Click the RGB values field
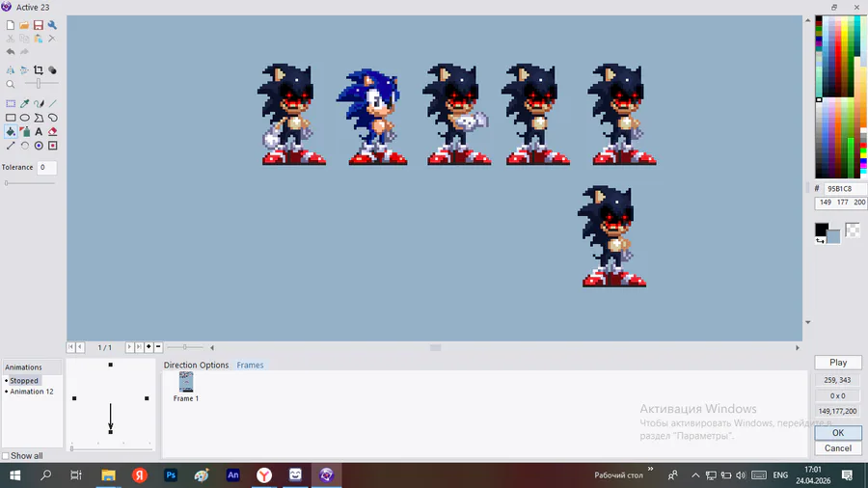The height and width of the screenshot is (488, 868). (841, 203)
